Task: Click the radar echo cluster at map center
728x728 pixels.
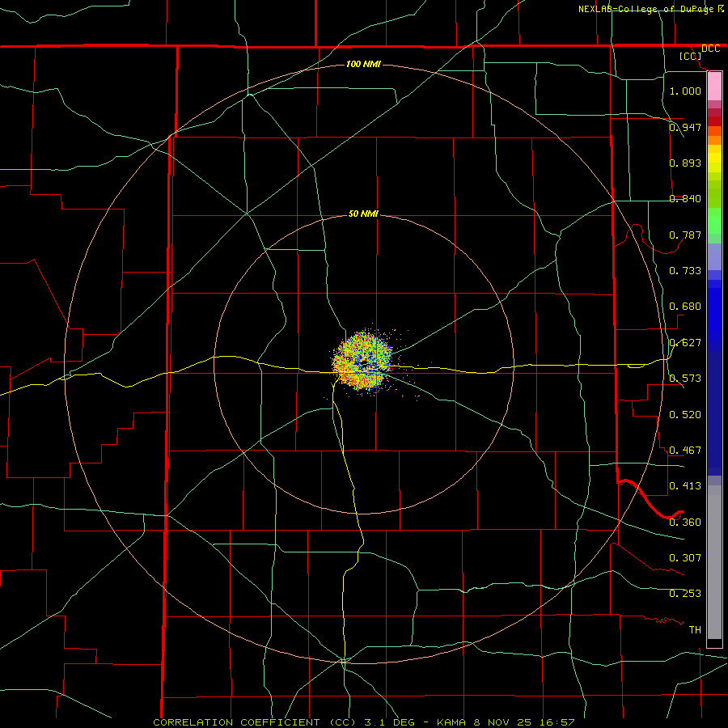Action: tap(363, 362)
